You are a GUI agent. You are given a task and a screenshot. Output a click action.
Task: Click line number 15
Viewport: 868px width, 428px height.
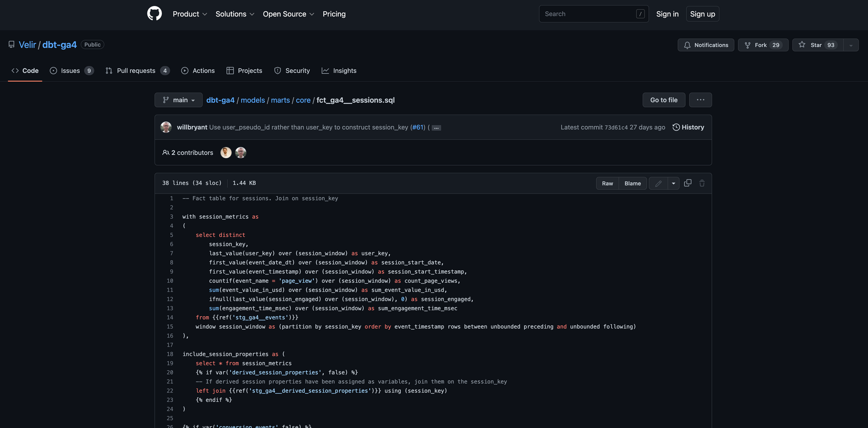tap(170, 327)
